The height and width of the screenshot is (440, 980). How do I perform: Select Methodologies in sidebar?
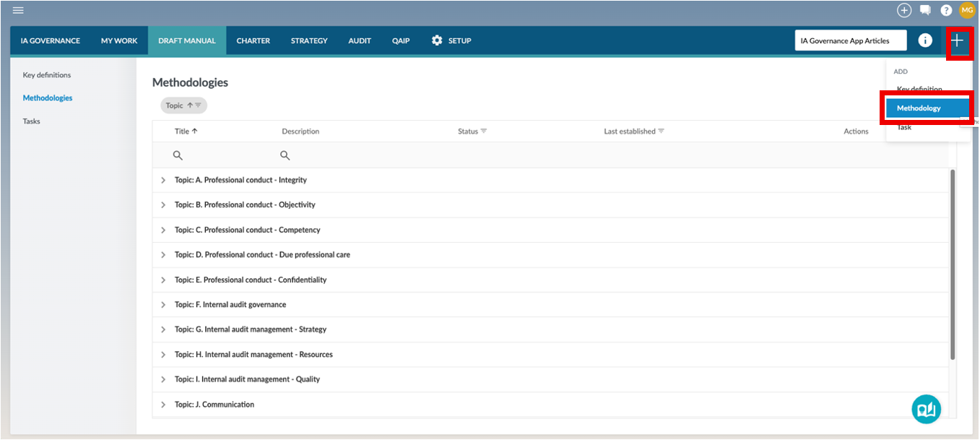(48, 98)
